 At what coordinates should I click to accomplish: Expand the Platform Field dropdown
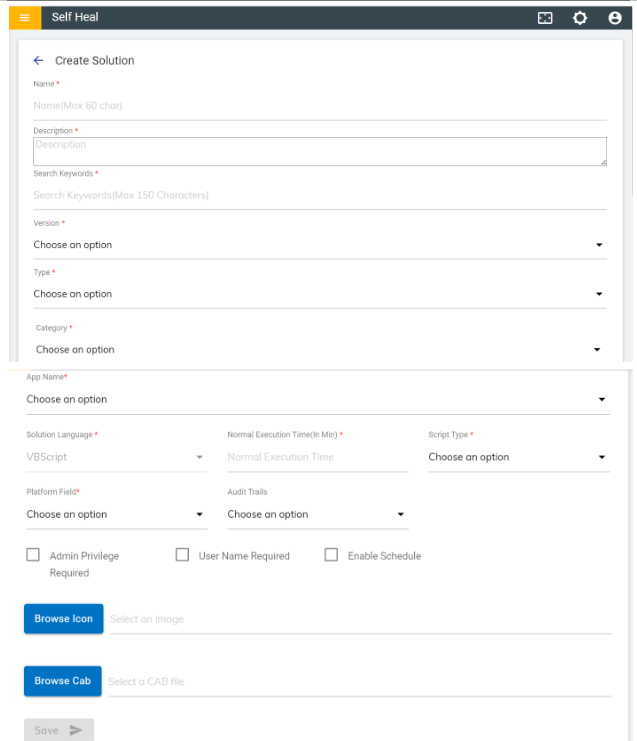click(x=115, y=514)
